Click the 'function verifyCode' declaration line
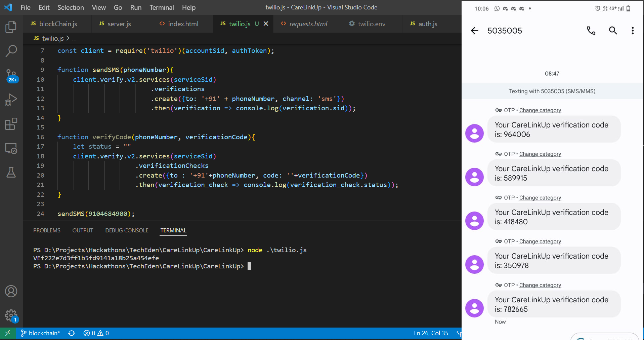Screen dimensions: 644x340 click(x=156, y=137)
